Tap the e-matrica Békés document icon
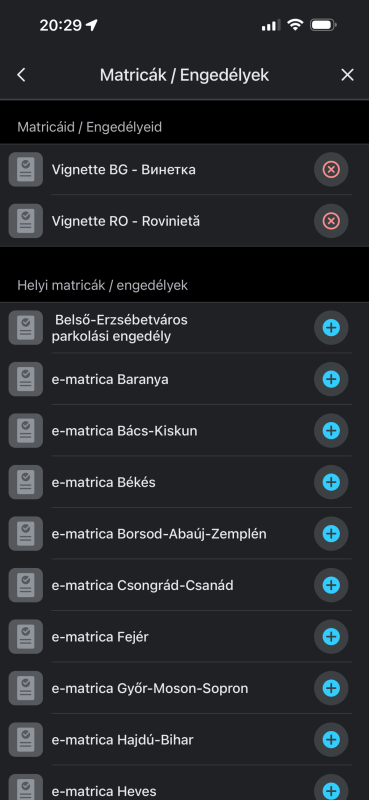The height and width of the screenshot is (800, 369). tap(26, 482)
